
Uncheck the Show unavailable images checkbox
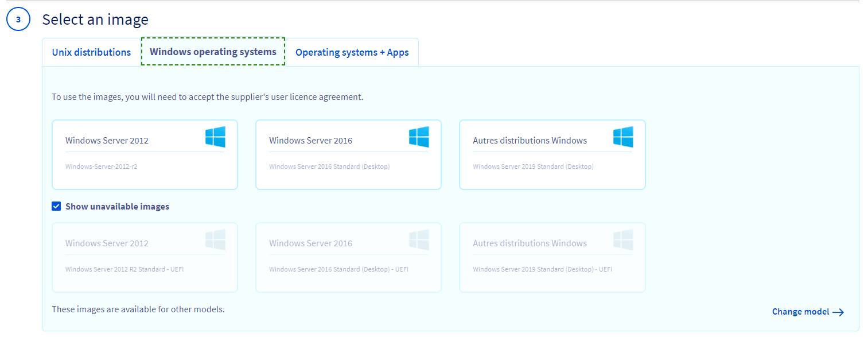click(x=56, y=207)
